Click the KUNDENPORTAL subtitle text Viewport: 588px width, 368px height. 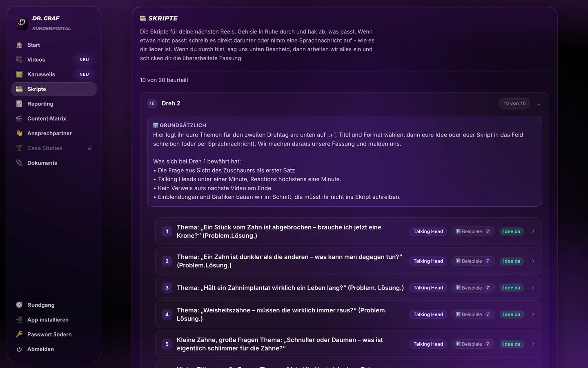pos(51,29)
